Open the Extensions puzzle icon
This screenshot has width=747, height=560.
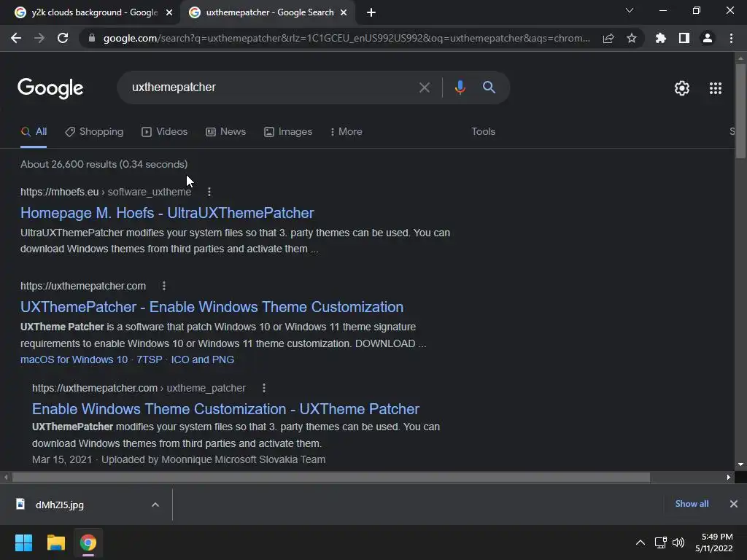point(661,38)
